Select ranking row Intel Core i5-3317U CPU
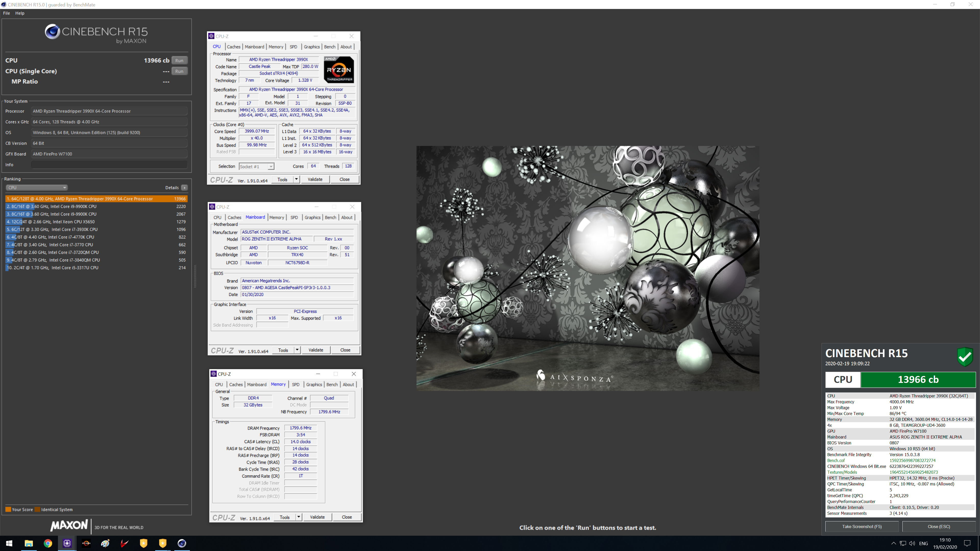The height and width of the screenshot is (551, 980). click(x=96, y=268)
